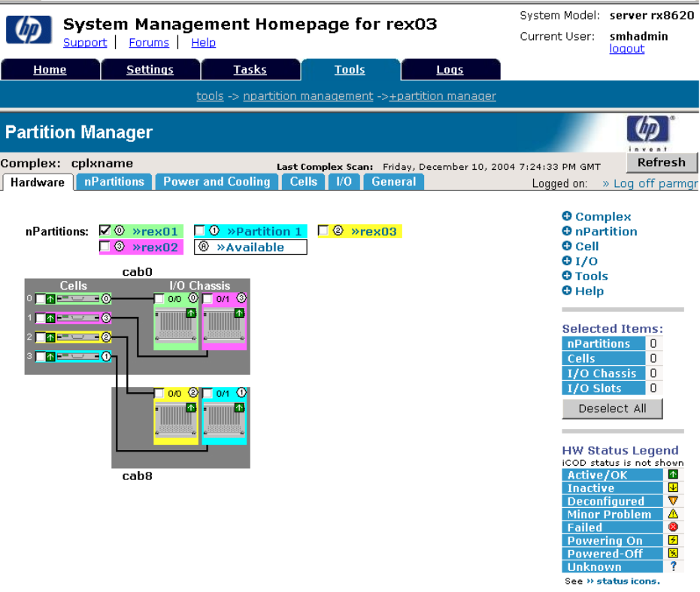Viewport: 700px width, 592px height.
Task: Expand the I/O menu in the right panel
Action: pyautogui.click(x=567, y=261)
